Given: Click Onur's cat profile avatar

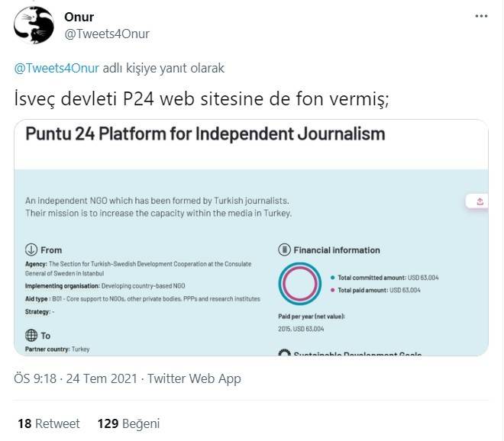Looking at the screenshot, I should pyautogui.click(x=34, y=25).
